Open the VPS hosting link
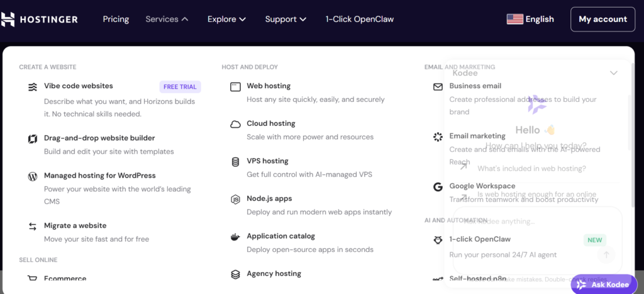This screenshot has width=644, height=294. point(267,161)
